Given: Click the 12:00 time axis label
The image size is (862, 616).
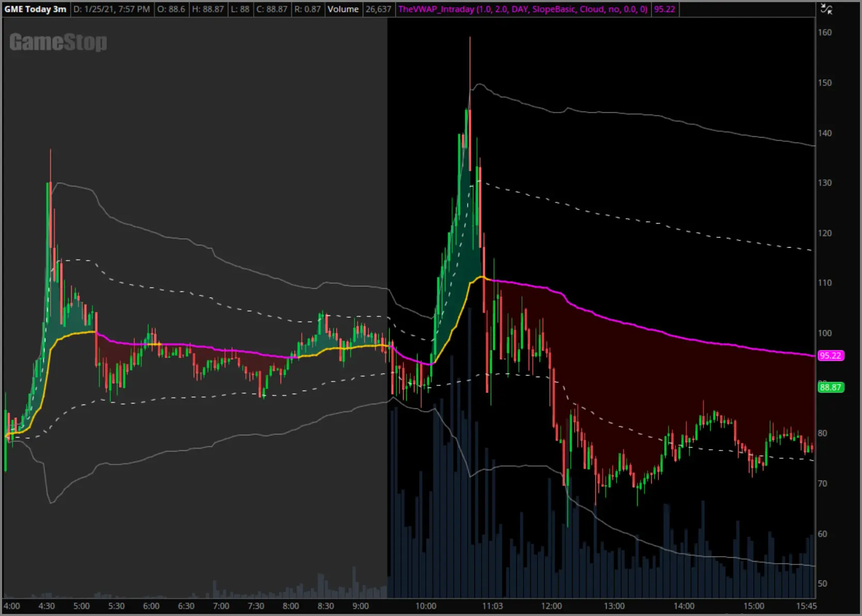Looking at the screenshot, I should tap(551, 606).
